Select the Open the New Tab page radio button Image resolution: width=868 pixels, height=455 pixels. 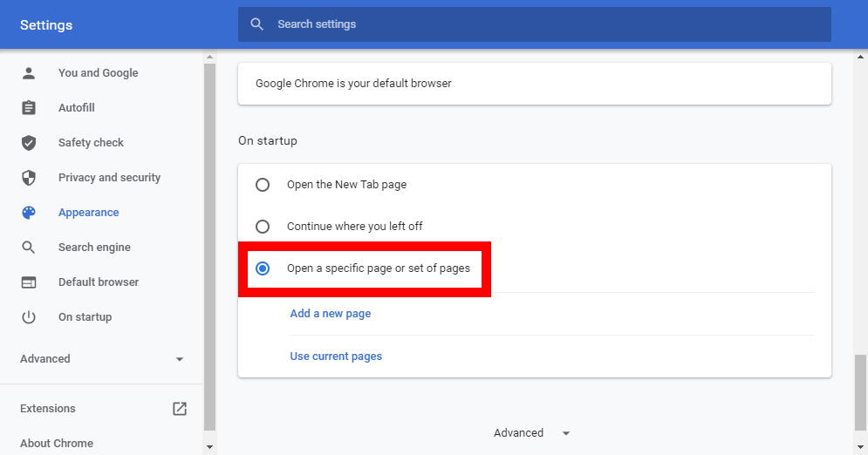coord(263,185)
